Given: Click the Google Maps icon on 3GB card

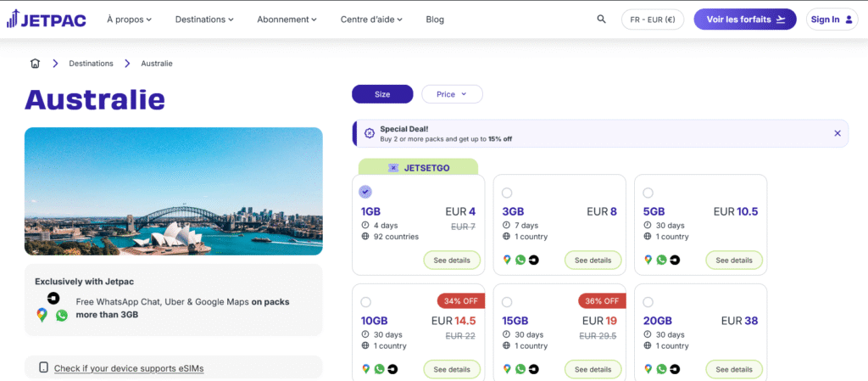Looking at the screenshot, I should 507,260.
